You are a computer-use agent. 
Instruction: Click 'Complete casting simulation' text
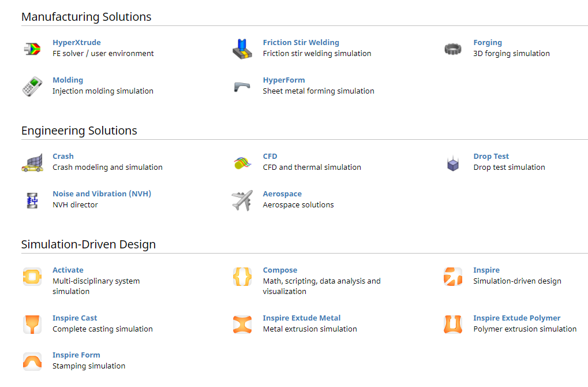pos(102,329)
